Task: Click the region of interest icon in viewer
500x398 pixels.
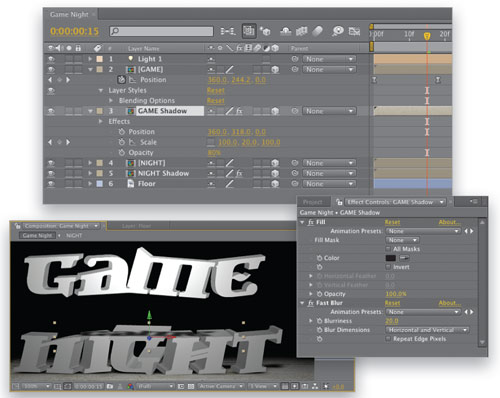Action: [181, 386]
